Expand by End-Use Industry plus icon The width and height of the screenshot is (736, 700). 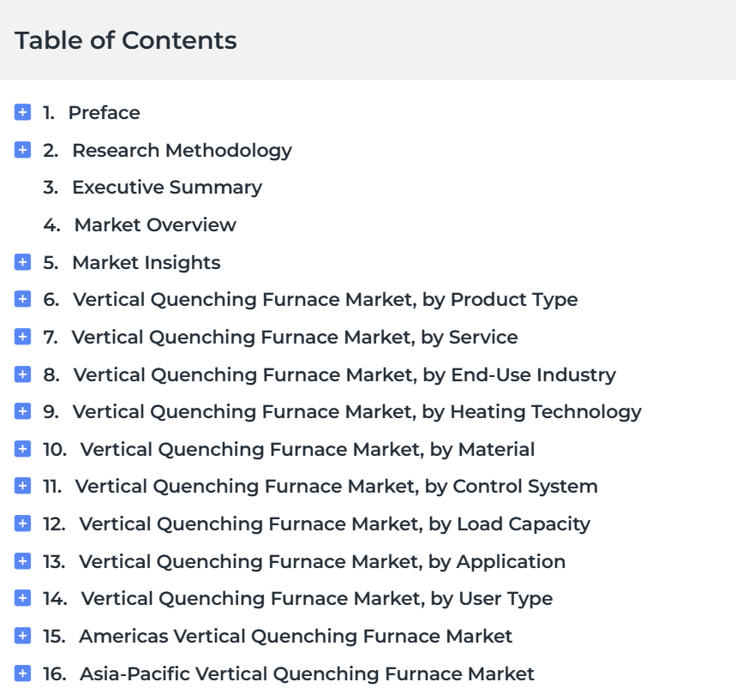[x=22, y=374]
